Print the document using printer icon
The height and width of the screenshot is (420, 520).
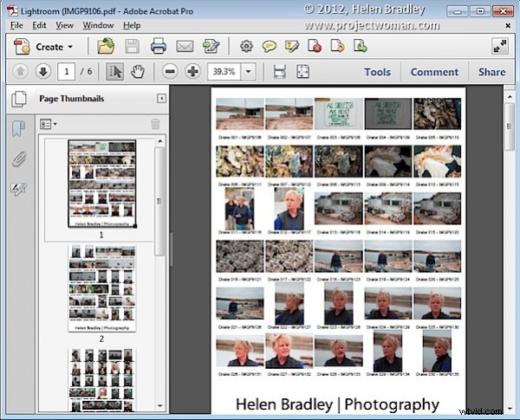(x=159, y=46)
